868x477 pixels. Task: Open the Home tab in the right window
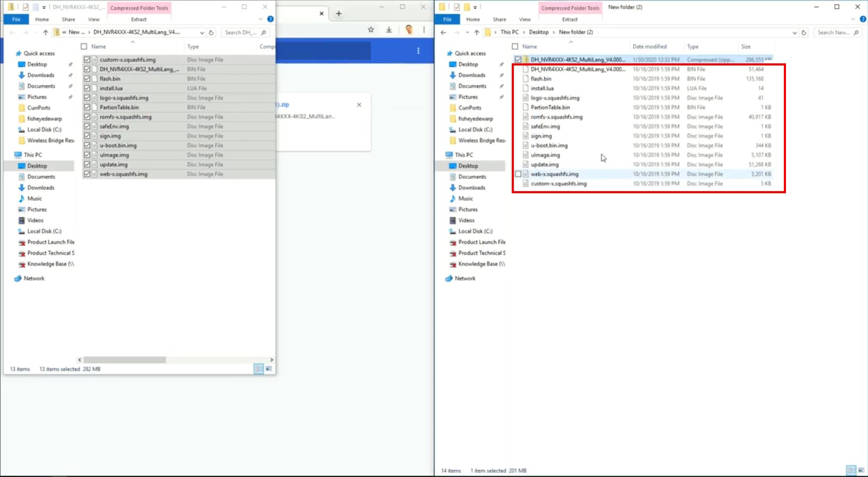[473, 19]
